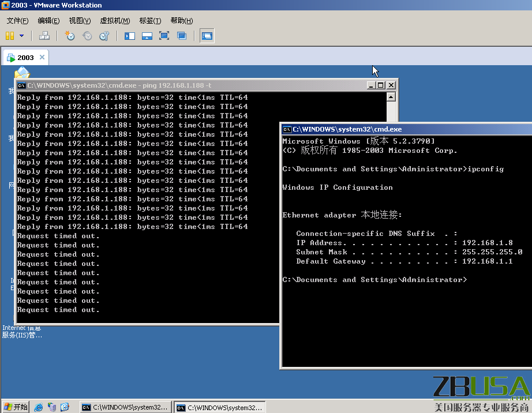Click the prompt line ending in ipconfig

click(x=394, y=169)
